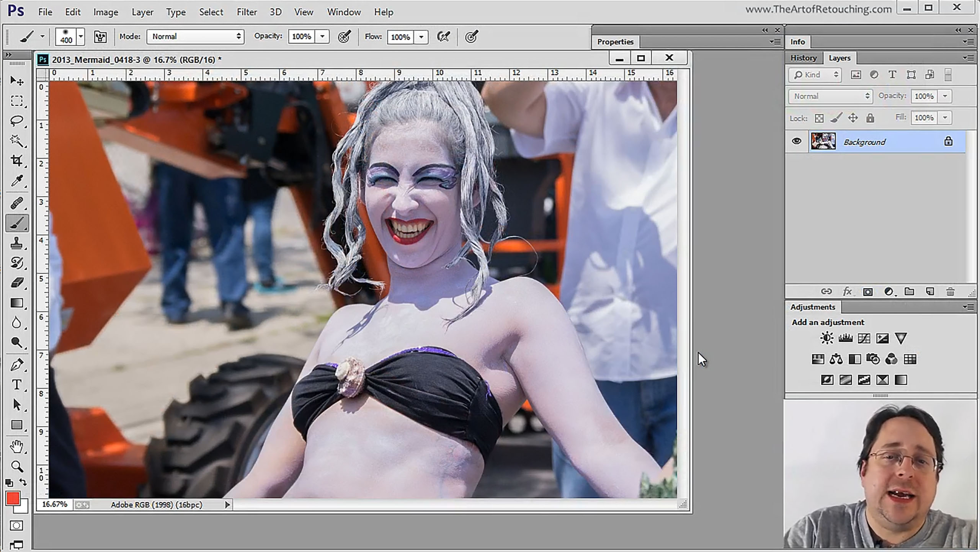The image size is (980, 552).
Task: Open the Image menu
Action: (106, 12)
